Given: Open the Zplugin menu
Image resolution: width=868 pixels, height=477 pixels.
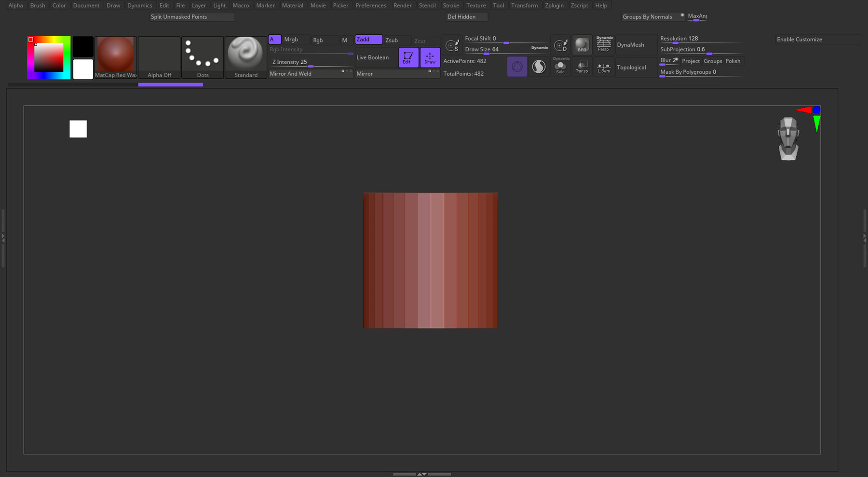Looking at the screenshot, I should click(554, 5).
